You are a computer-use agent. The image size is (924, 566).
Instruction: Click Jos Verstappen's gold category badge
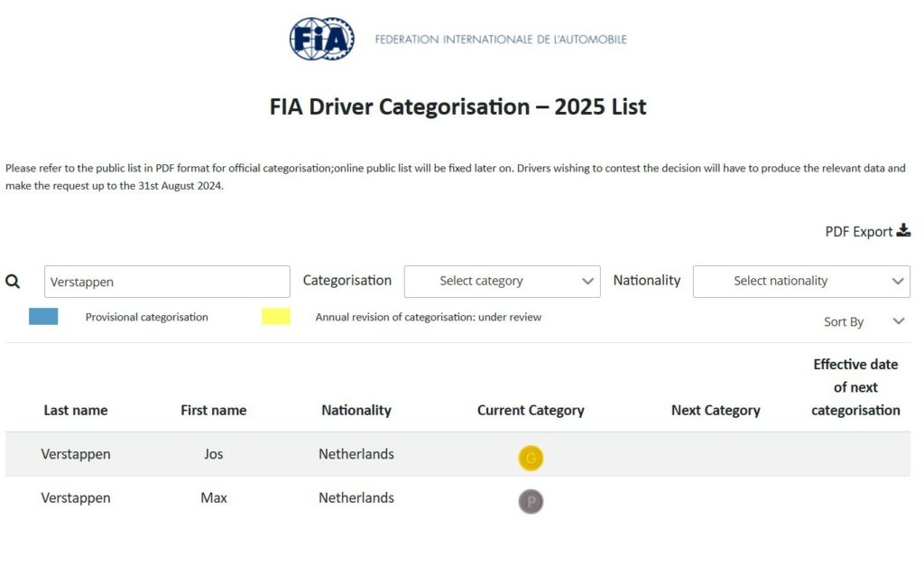tap(531, 459)
